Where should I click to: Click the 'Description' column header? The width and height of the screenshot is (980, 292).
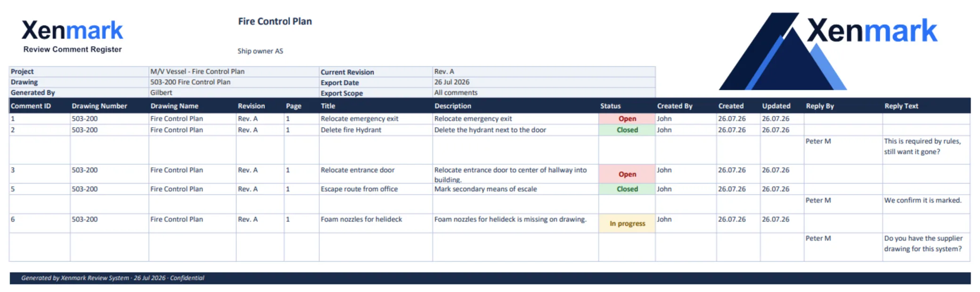coord(453,106)
